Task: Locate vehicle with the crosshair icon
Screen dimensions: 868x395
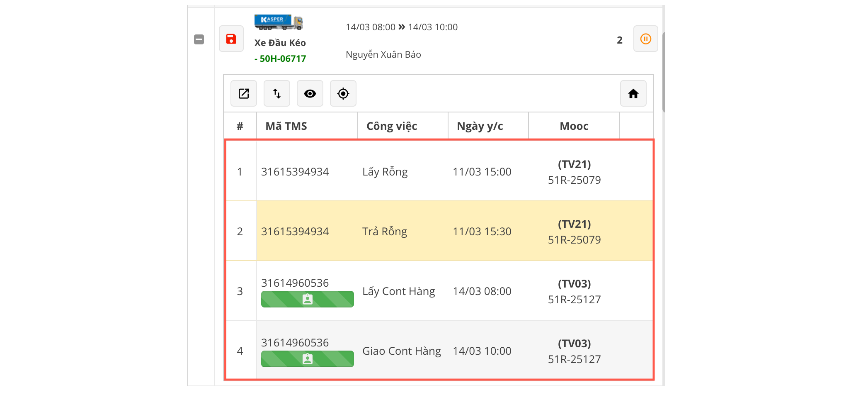Action: click(x=343, y=94)
